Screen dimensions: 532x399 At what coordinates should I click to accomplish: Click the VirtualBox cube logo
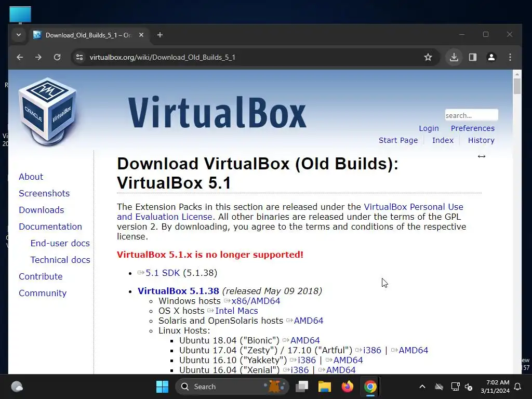[47, 111]
